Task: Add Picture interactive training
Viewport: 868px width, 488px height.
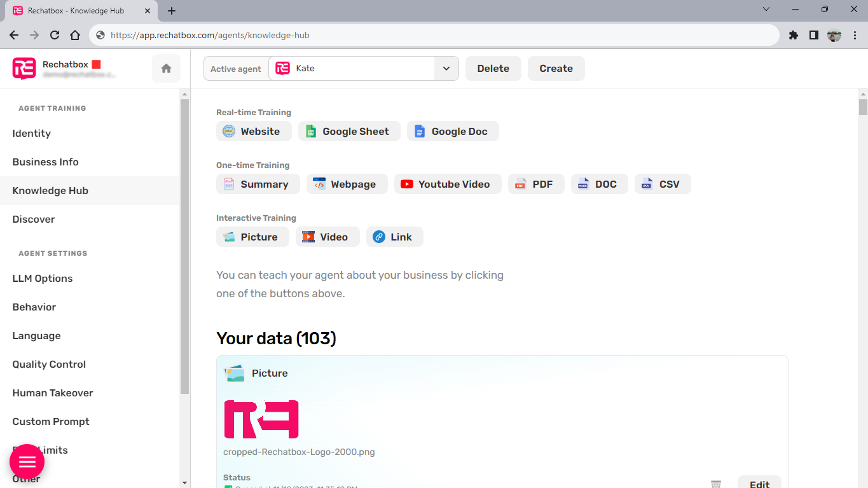Action: tap(252, 237)
